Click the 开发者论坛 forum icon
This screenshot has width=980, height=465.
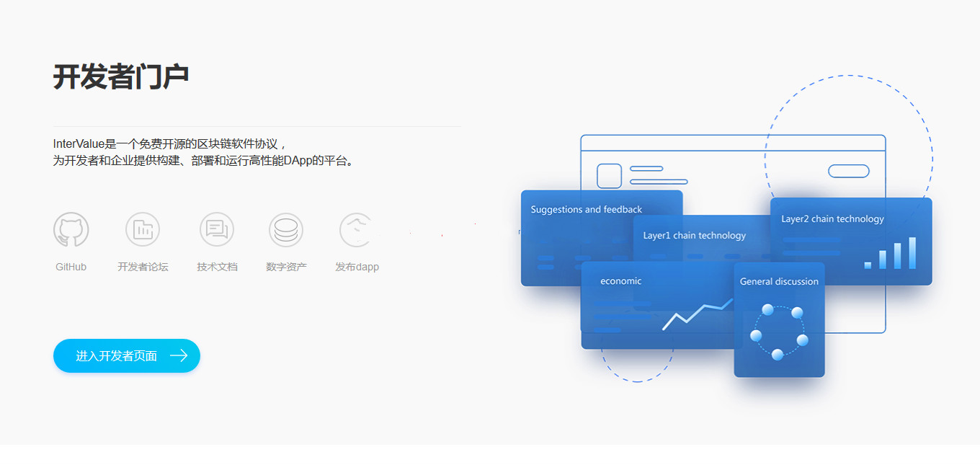tap(143, 230)
